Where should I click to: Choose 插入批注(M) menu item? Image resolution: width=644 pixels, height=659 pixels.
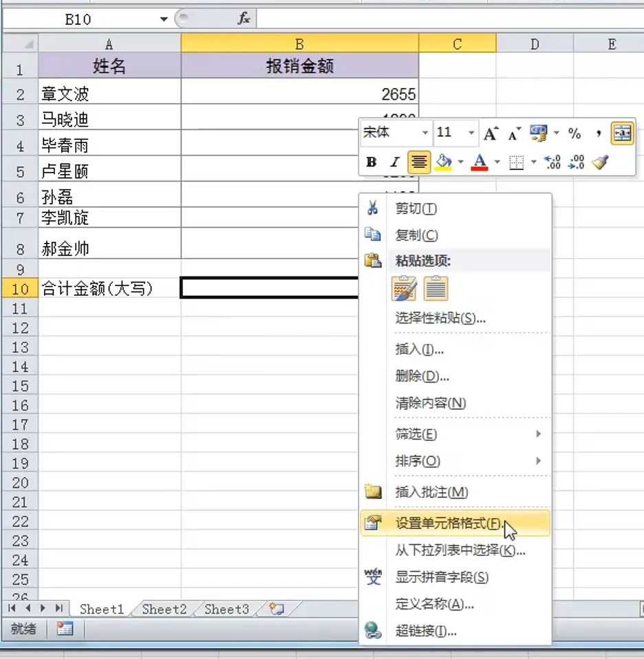click(x=455, y=492)
